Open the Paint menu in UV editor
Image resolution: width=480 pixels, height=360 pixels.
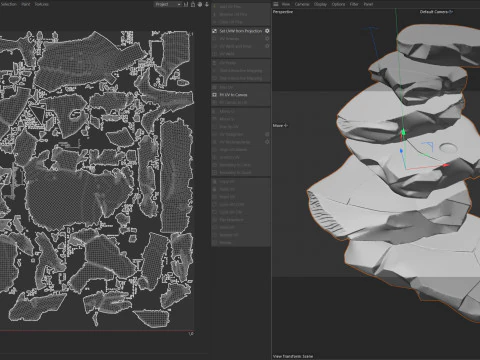(x=26, y=4)
